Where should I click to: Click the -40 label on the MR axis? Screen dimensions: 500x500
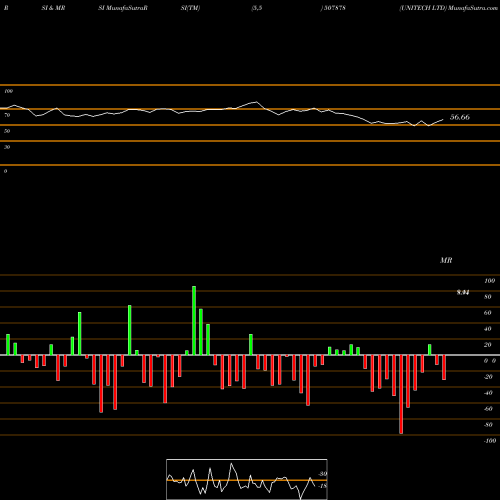(x=488, y=393)
